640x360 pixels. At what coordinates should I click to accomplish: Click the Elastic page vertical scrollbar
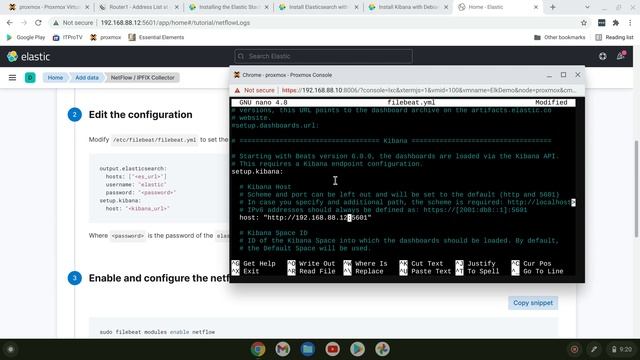pyautogui.click(x=636, y=189)
